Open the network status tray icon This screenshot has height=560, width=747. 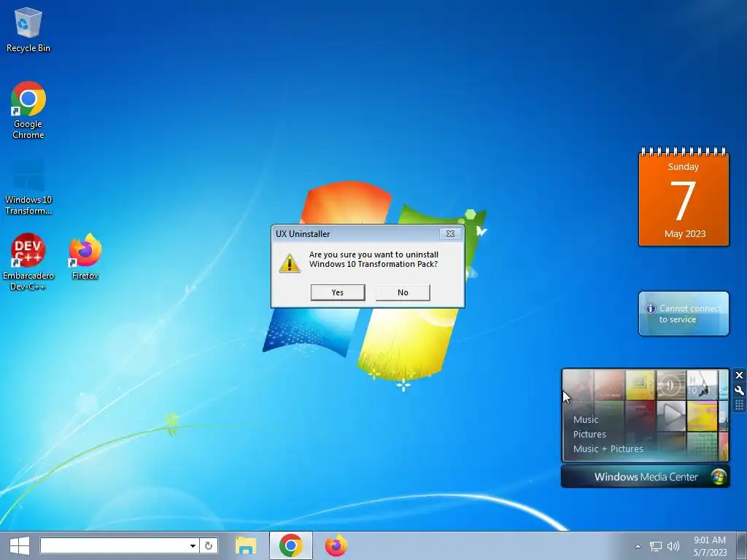point(656,546)
